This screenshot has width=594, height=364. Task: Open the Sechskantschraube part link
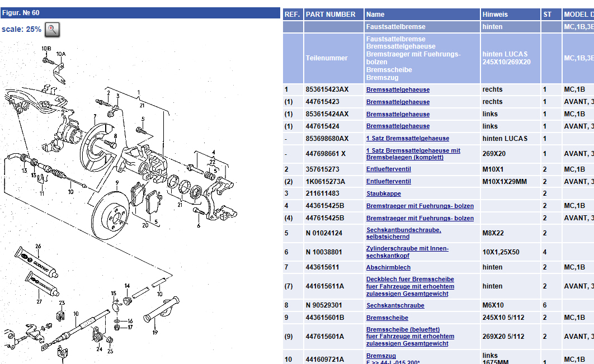pos(395,305)
